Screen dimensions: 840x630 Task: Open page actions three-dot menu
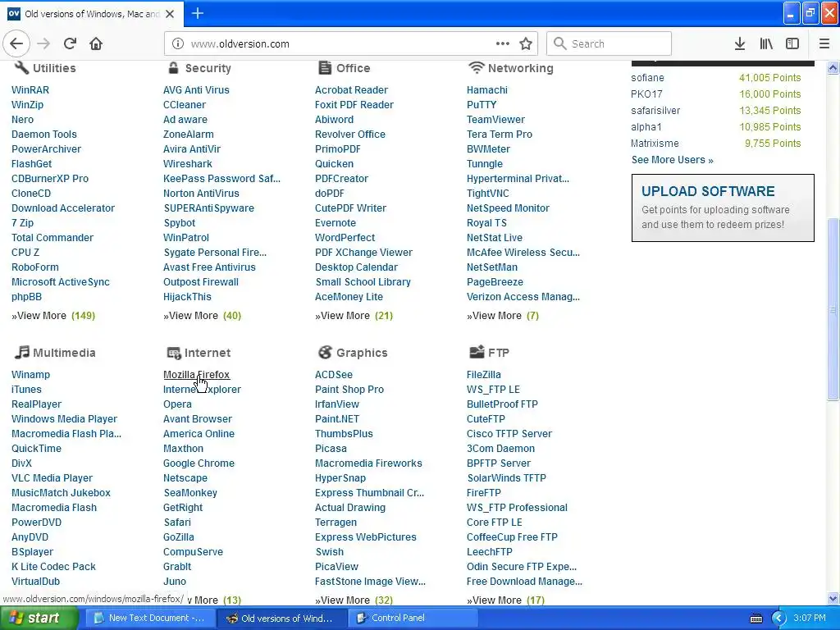(503, 44)
